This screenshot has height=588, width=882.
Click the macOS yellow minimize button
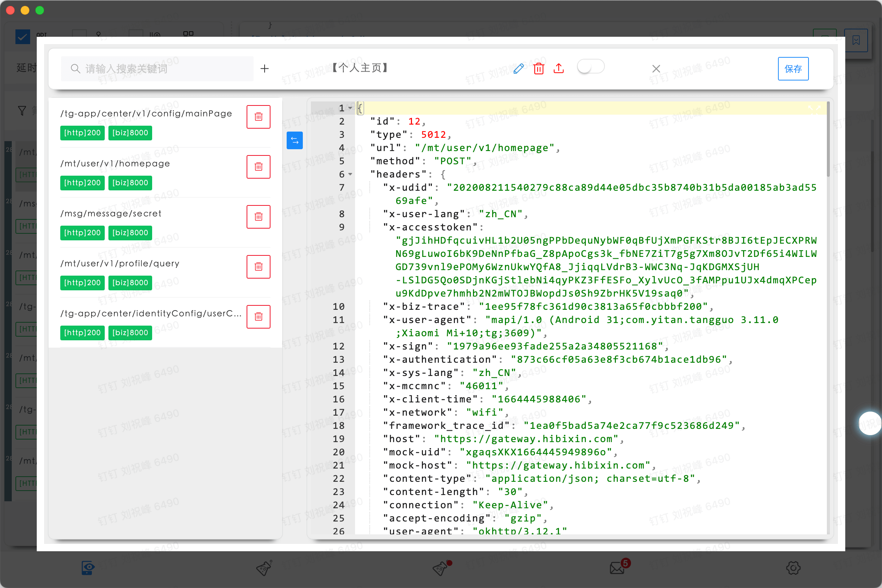(25, 11)
